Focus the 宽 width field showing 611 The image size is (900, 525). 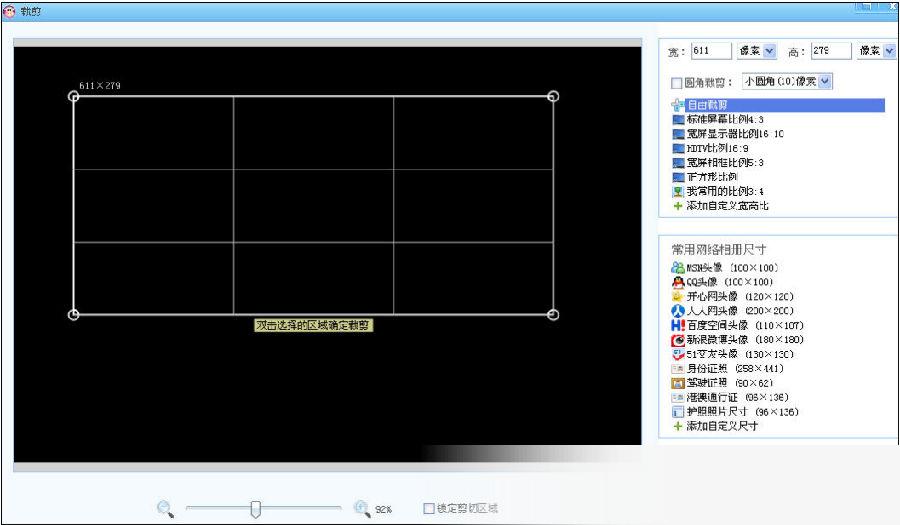(711, 50)
